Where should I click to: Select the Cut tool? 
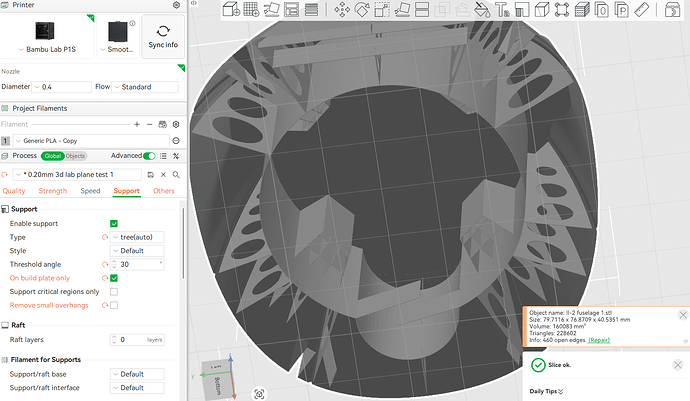[422, 9]
